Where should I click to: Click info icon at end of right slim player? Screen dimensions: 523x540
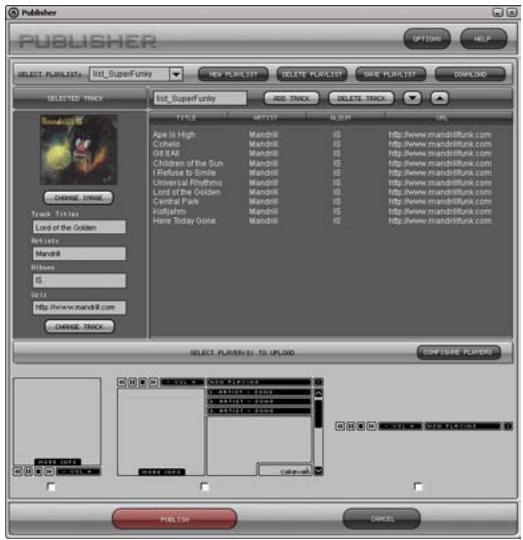(508, 426)
